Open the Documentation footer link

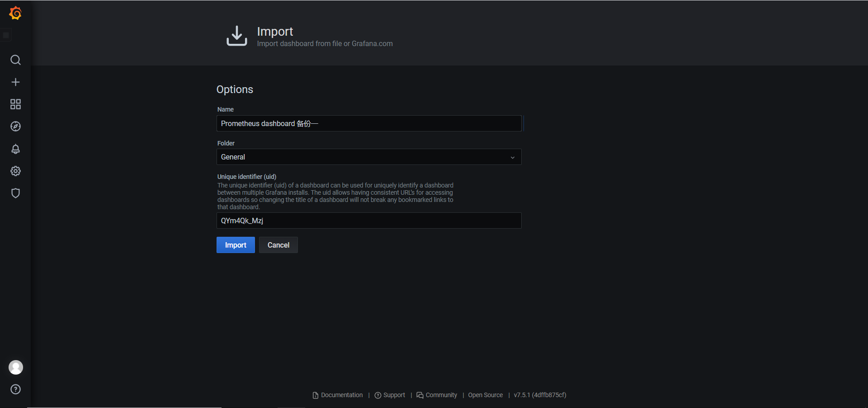coord(338,395)
